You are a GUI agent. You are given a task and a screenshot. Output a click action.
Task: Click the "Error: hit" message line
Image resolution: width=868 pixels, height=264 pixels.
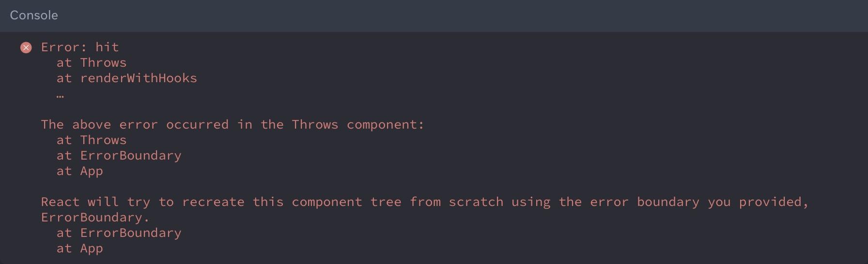(x=80, y=47)
